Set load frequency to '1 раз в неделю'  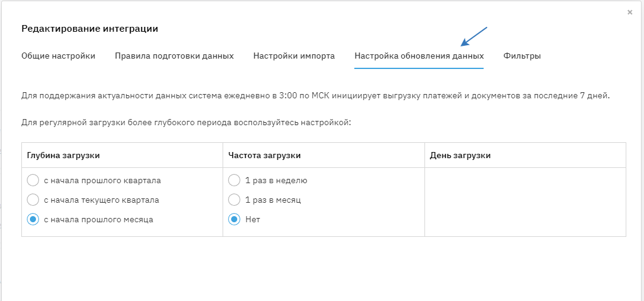[x=234, y=180]
